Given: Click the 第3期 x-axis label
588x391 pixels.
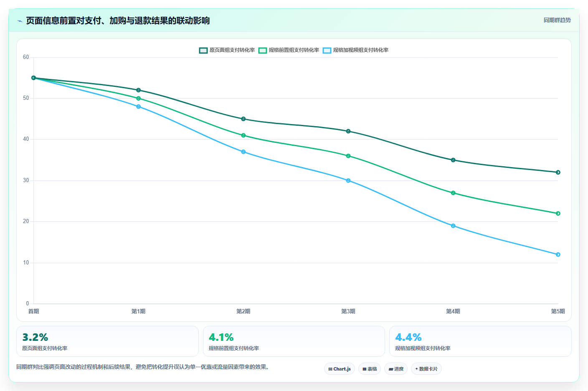Looking at the screenshot, I should 348,311.
